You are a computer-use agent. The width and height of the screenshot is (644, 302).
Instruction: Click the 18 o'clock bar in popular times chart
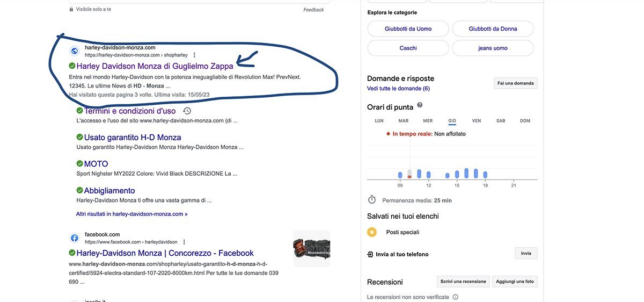[485, 175]
